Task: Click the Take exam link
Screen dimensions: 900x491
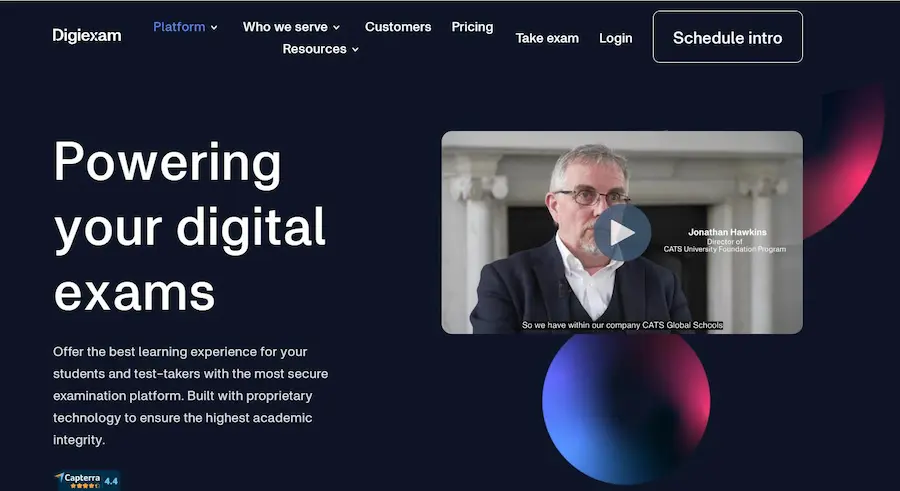Action: point(547,38)
